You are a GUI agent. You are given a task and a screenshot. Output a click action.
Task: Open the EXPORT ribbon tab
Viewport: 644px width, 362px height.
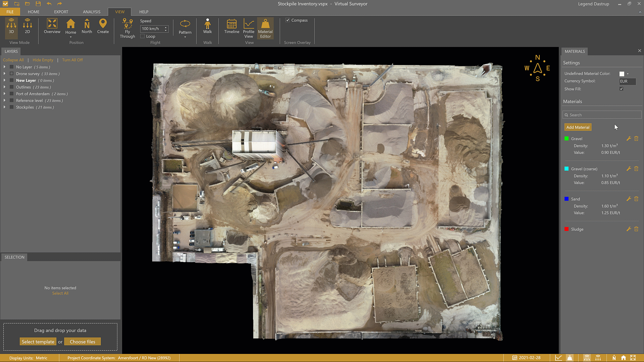coord(61,12)
